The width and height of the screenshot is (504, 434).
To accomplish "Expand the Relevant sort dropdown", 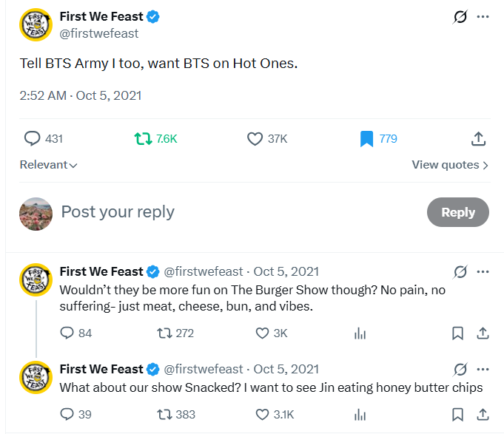I will 49,165.
